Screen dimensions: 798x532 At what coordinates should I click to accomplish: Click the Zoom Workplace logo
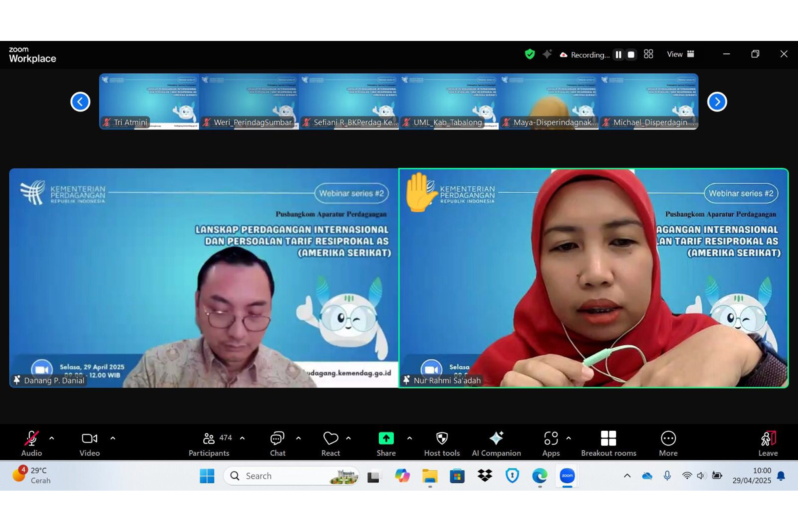click(x=32, y=55)
